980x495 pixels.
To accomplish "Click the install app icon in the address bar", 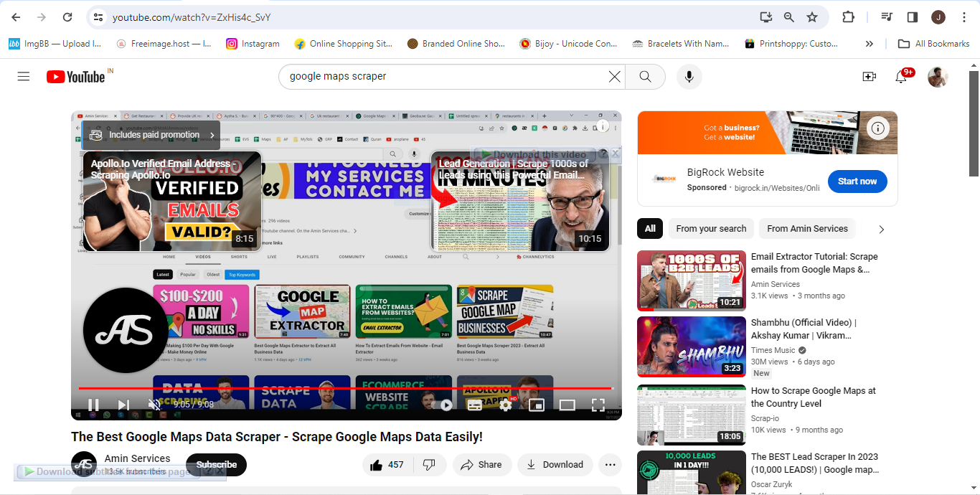I will [766, 17].
